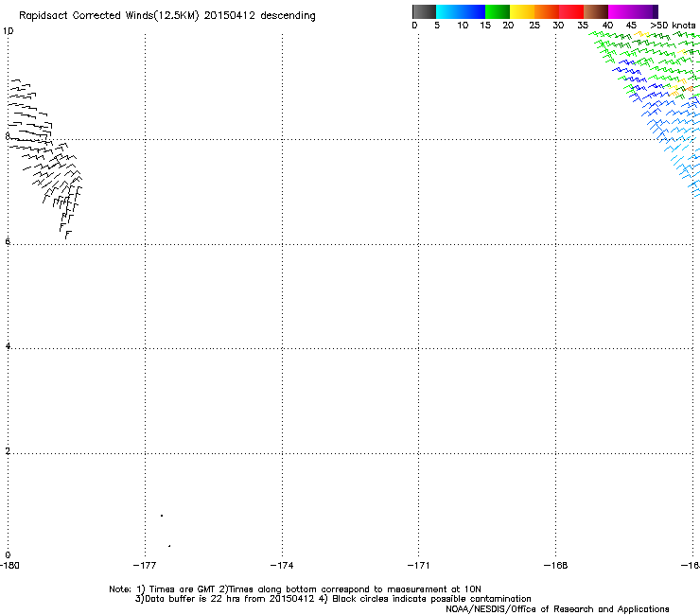This screenshot has width=700, height=615.
Task: Click the note about measurement at 10N
Action: [x=355, y=589]
